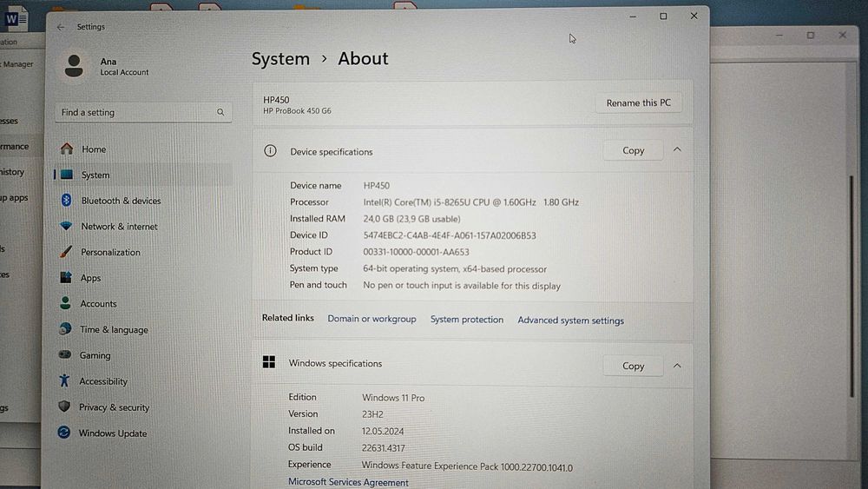Click the Time & language globe icon
Image resolution: width=868 pixels, height=489 pixels.
(x=65, y=328)
